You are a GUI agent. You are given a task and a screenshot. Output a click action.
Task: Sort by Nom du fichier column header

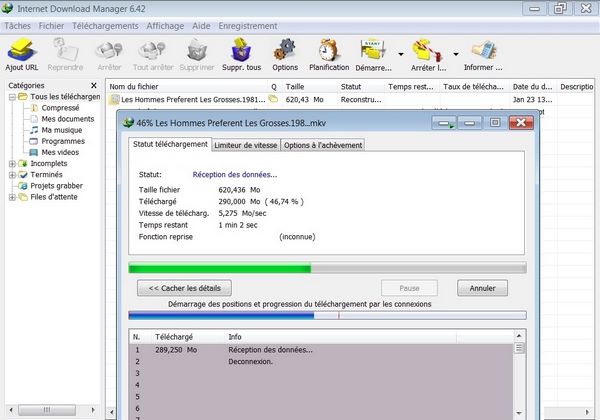tap(187, 87)
